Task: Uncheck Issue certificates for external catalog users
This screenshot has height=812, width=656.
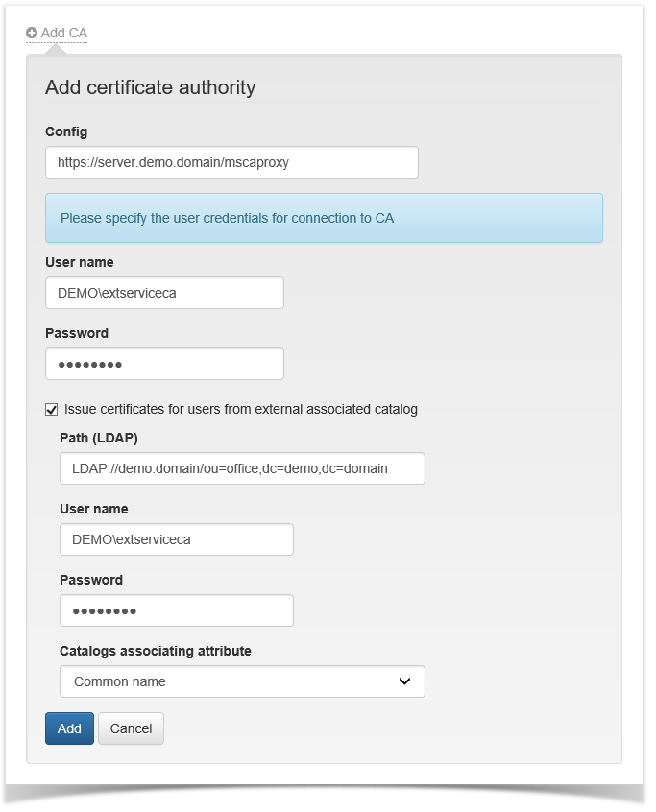Action: 52,409
